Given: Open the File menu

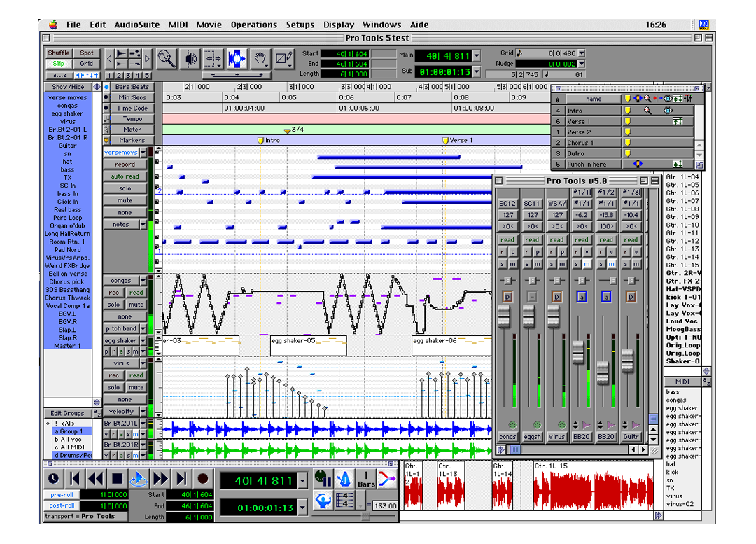Looking at the screenshot, I should (x=73, y=25).
